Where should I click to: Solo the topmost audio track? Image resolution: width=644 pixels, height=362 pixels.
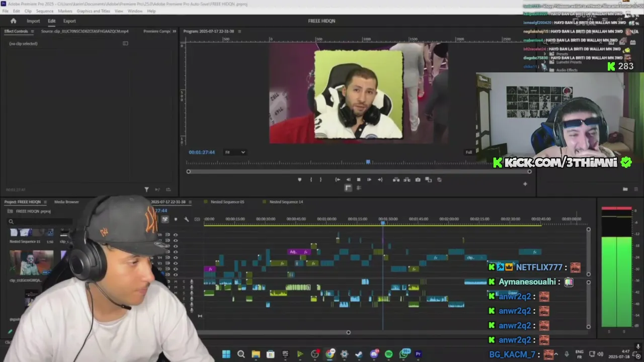point(183,282)
